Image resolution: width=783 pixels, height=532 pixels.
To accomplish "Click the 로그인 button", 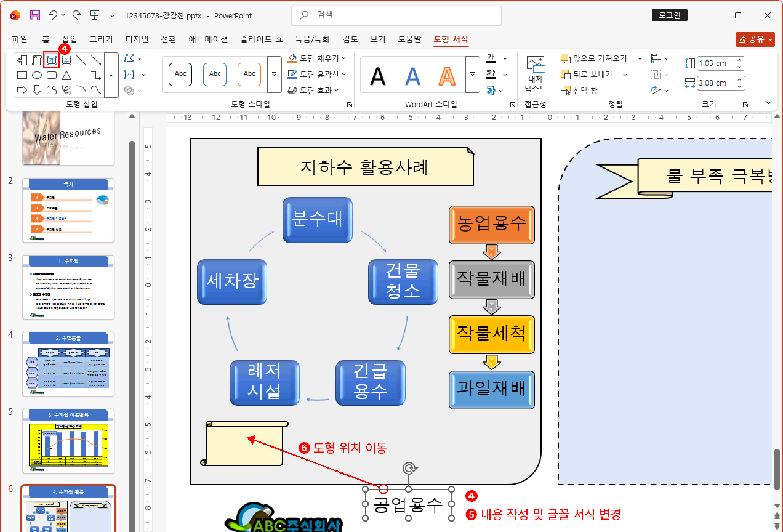I will click(669, 15).
